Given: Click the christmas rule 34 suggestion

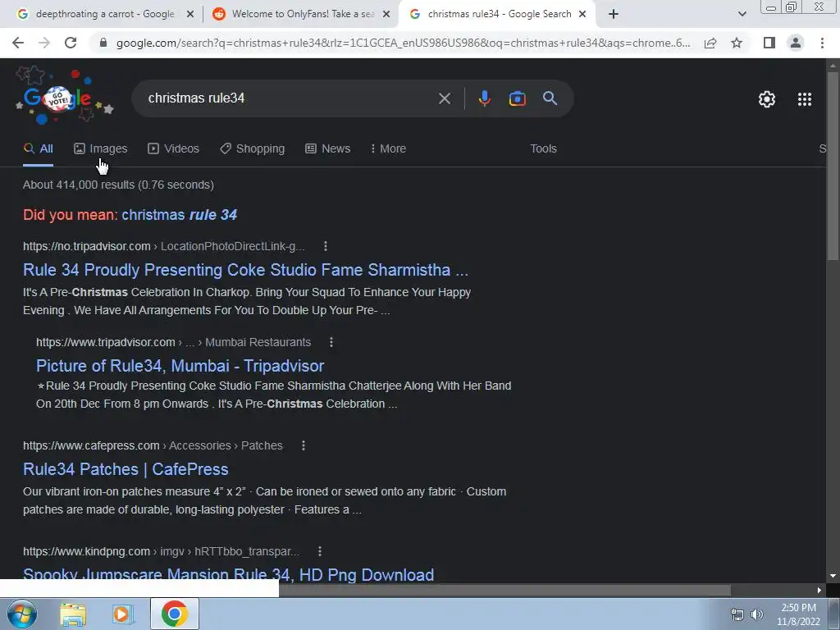Looking at the screenshot, I should (179, 215).
